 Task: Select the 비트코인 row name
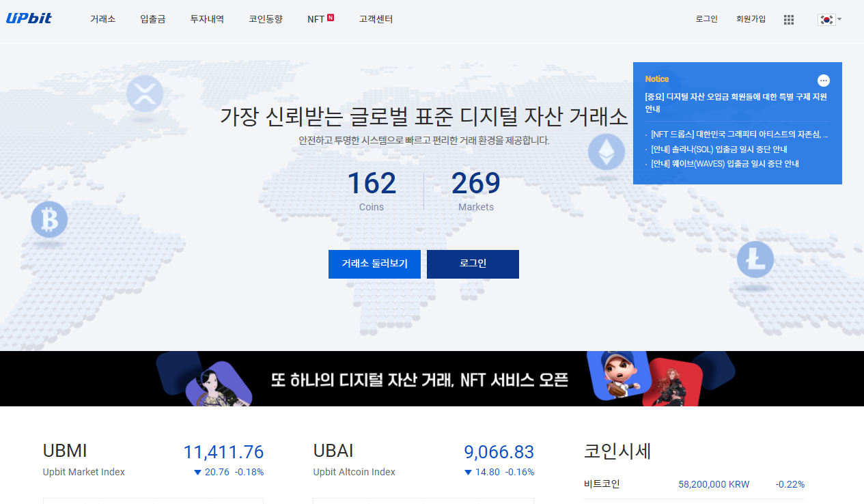602,484
